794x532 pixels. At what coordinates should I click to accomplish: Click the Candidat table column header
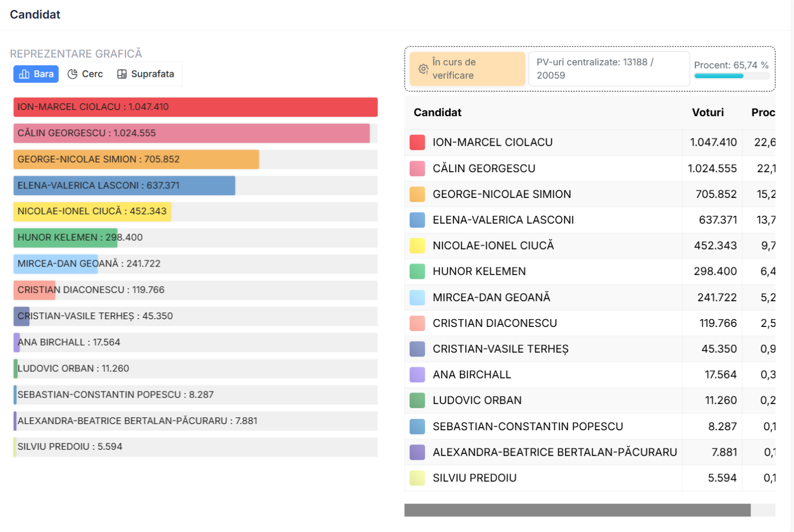click(x=437, y=113)
